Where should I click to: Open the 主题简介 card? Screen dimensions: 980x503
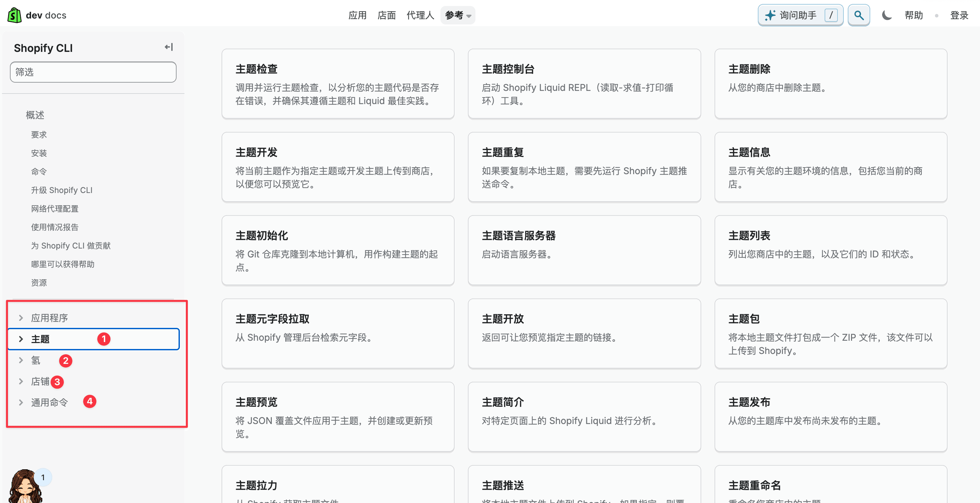point(584,417)
